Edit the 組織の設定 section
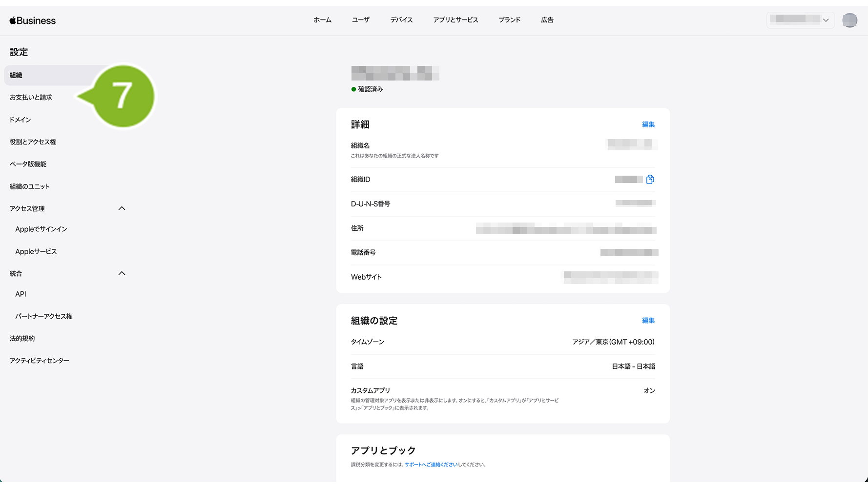Screen dimensions: 868x488 click(x=648, y=321)
